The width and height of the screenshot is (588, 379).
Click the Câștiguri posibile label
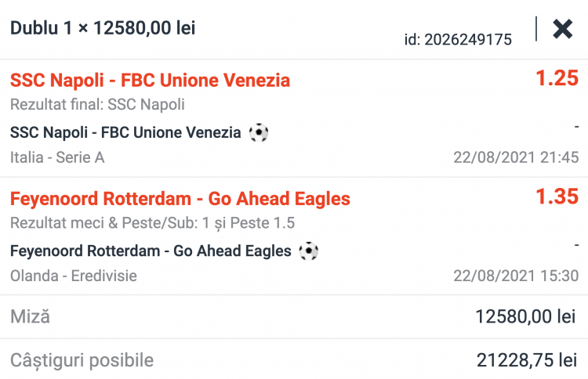[x=82, y=360]
